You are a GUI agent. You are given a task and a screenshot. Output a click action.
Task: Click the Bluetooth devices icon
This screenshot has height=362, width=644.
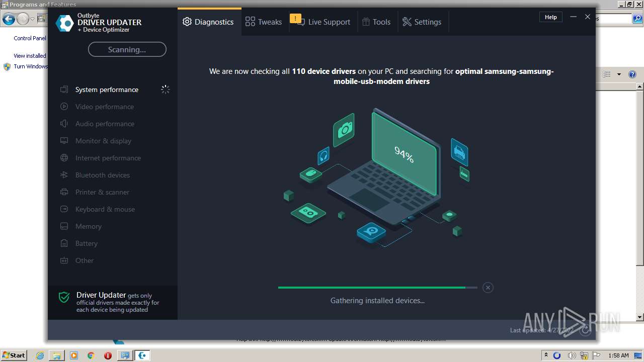64,175
